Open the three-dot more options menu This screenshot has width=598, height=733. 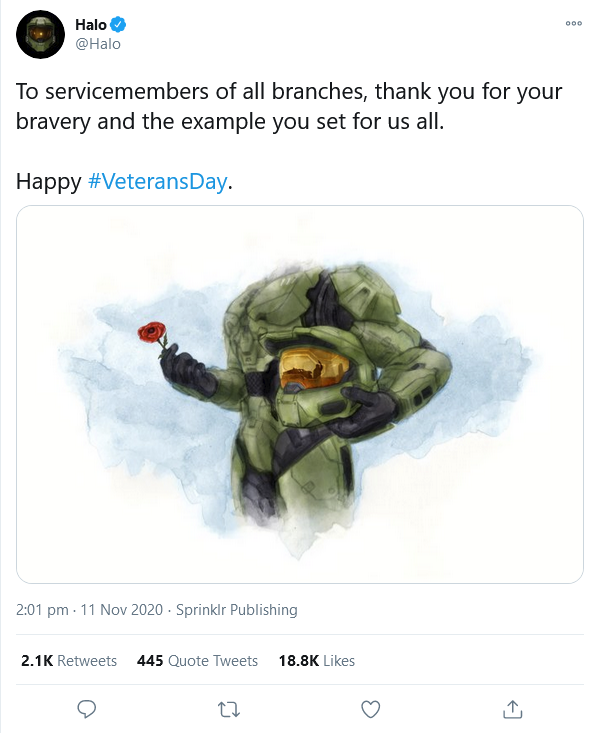(574, 23)
